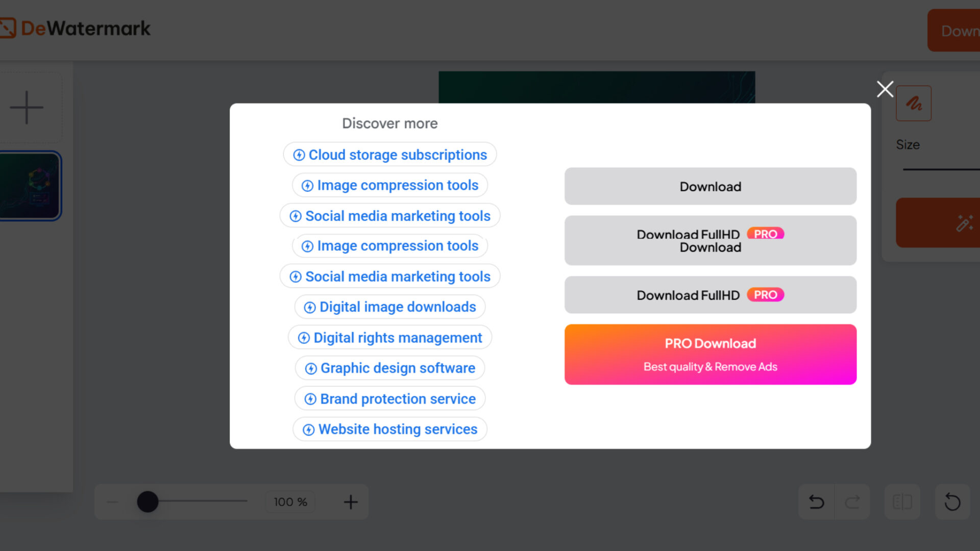Select the brush scribble tool icon
The image size is (980, 551).
coord(913,104)
